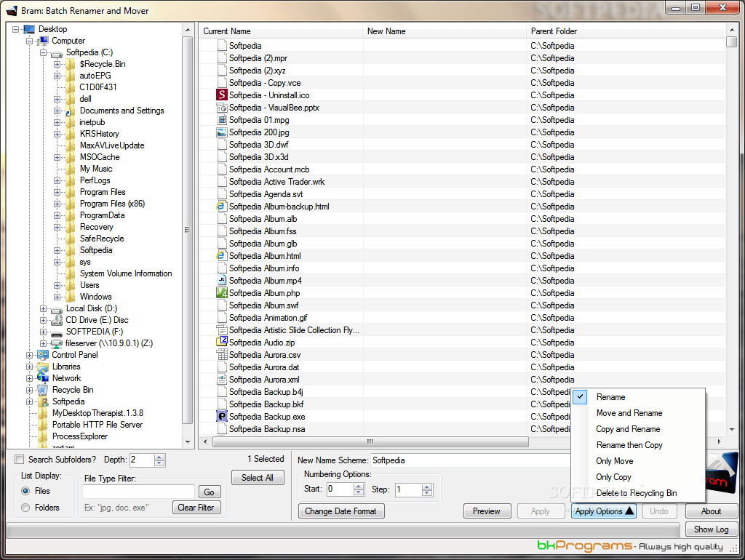
Task: Click the folder tree vertical scrollbar thumb
Action: point(188,230)
